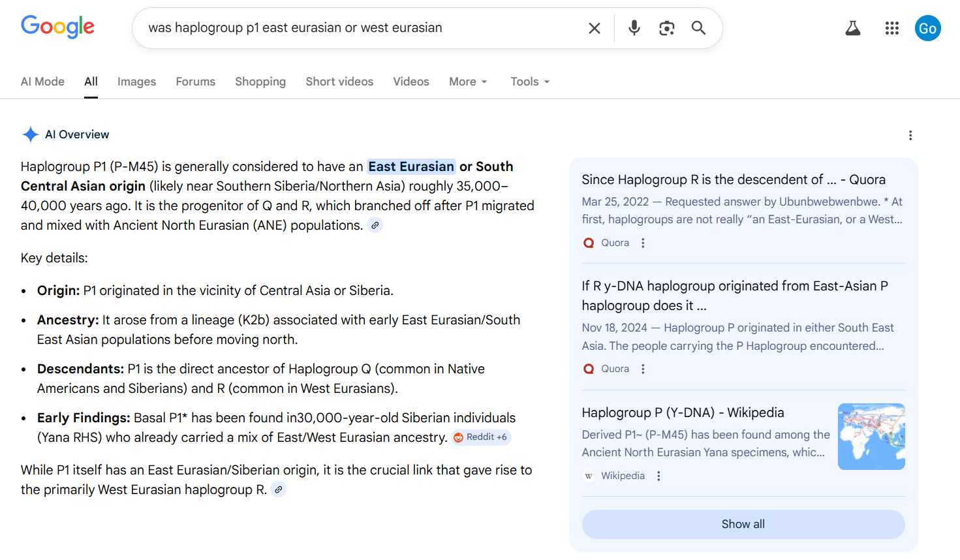The height and width of the screenshot is (560, 960).
Task: Start voice search with microphone
Action: (634, 28)
